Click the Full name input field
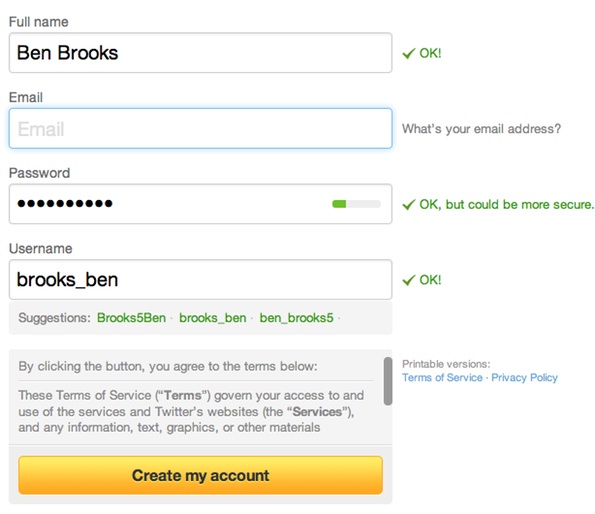 (200, 53)
